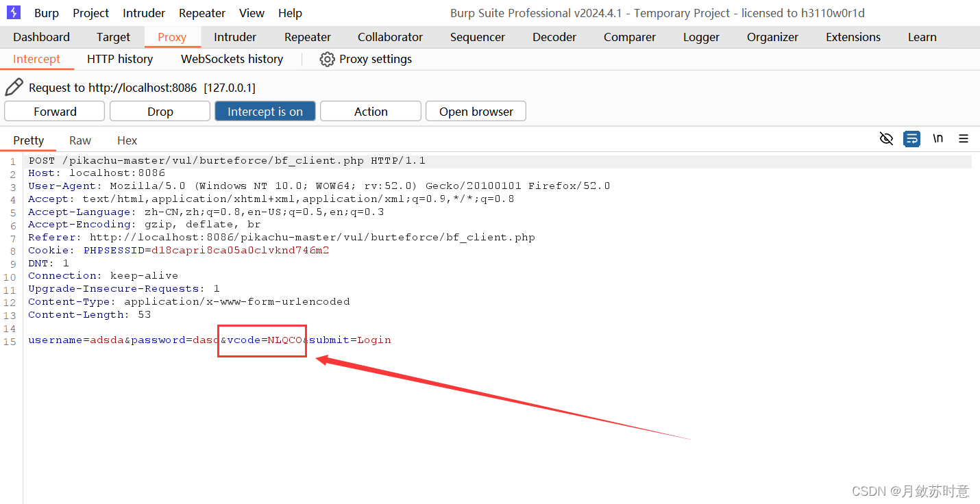Toggle the hide non-printable eye-slash icon
This screenshot has height=504, width=980.
[x=886, y=139]
